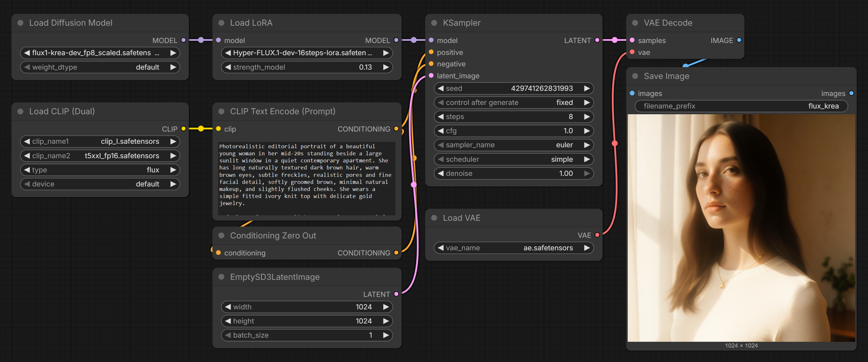Screen dimensions: 868x362
Task: Open the weight_dtype dropdown
Action: pos(100,67)
